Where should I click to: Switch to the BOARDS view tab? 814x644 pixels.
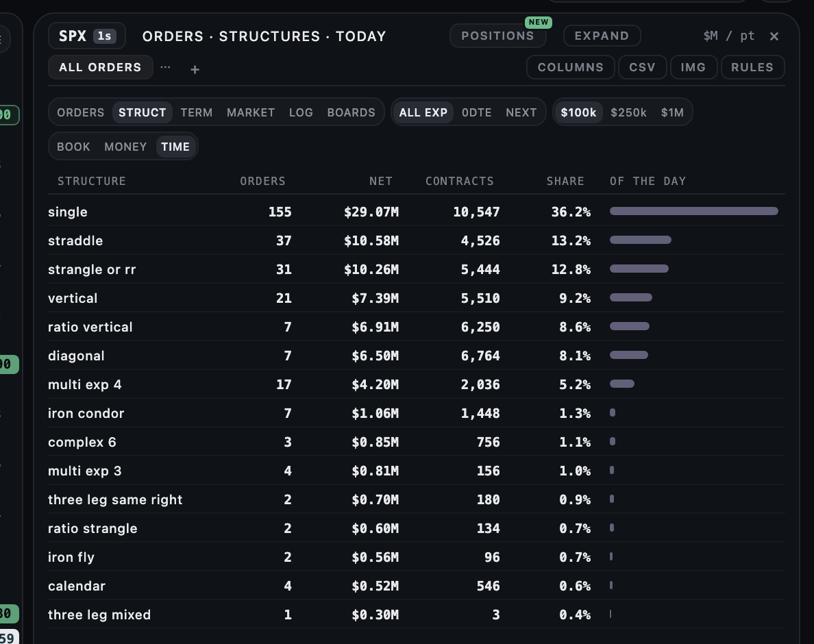click(351, 112)
